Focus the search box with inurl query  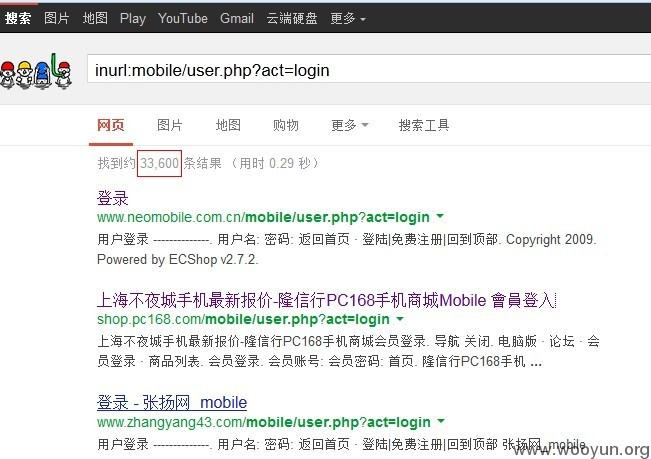(369, 70)
